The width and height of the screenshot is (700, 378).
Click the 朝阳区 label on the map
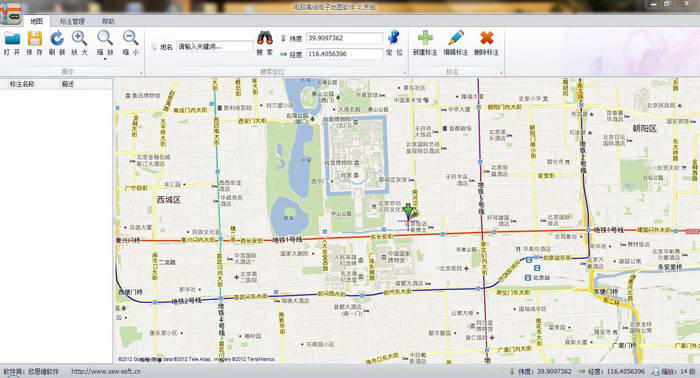coord(644,129)
